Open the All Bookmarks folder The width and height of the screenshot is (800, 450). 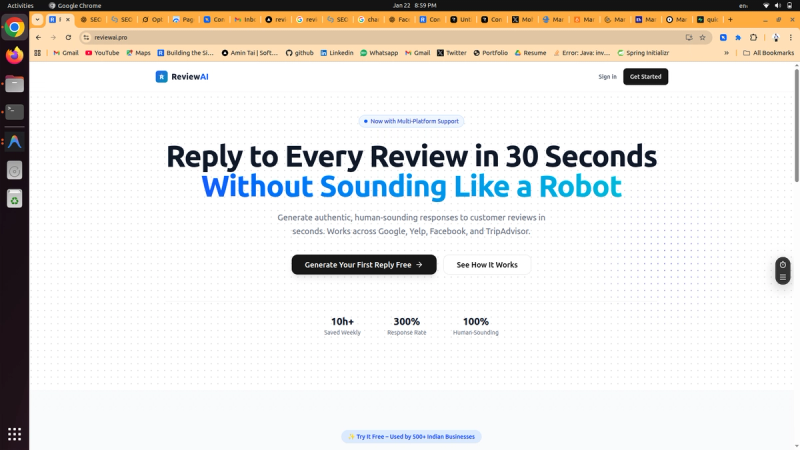(768, 53)
